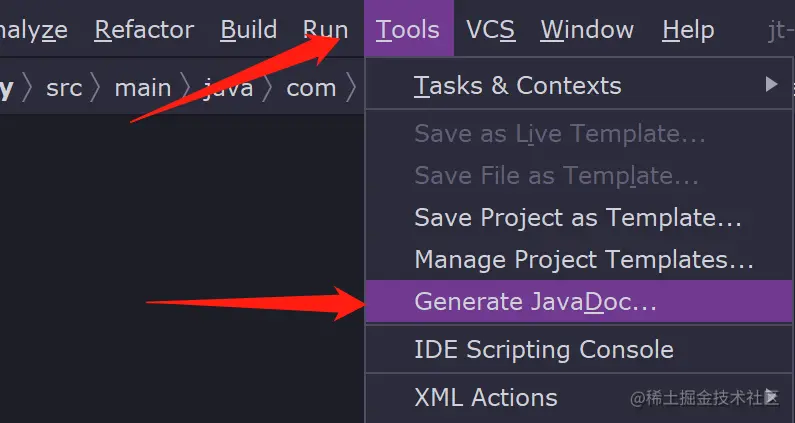Choose Save Project as Template…

[x=577, y=217]
